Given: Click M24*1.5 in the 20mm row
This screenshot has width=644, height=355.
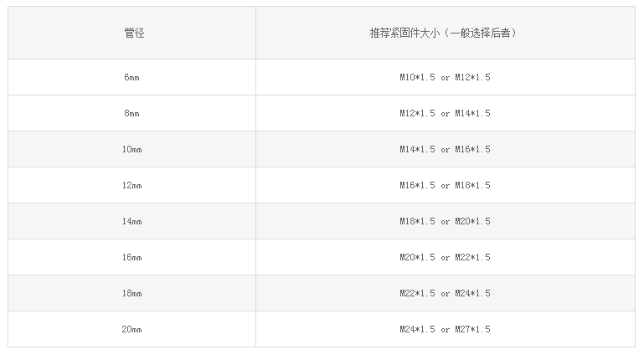Looking at the screenshot, I should 416,329.
